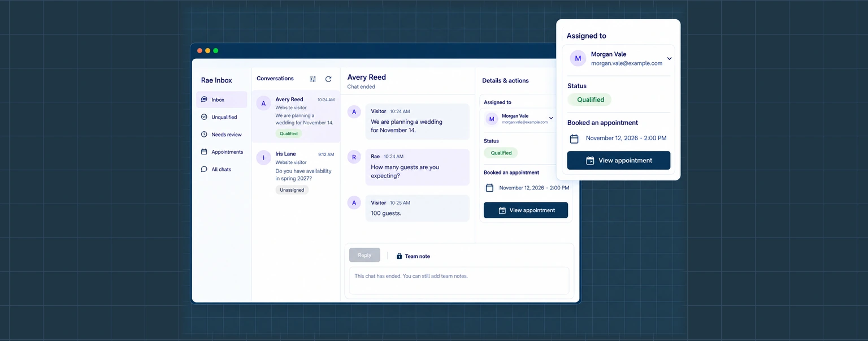
Task: Click calendar icon beside date in Details panel
Action: [490, 188]
